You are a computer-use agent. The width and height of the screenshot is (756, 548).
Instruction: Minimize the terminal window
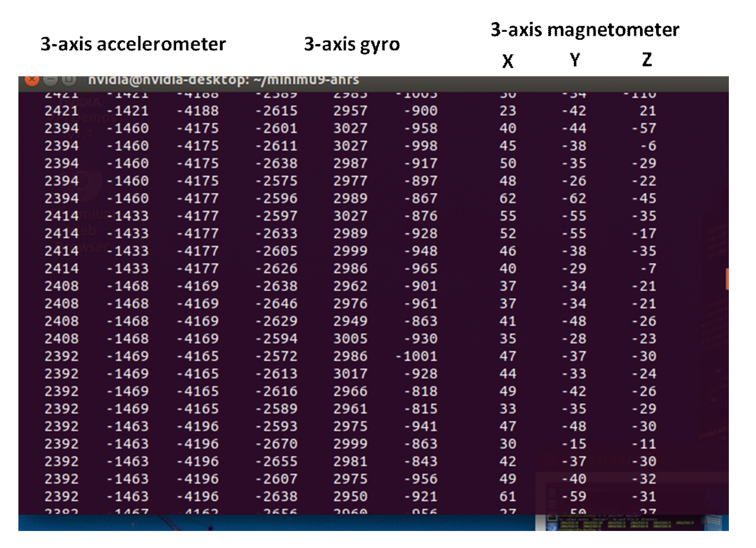(x=50, y=80)
